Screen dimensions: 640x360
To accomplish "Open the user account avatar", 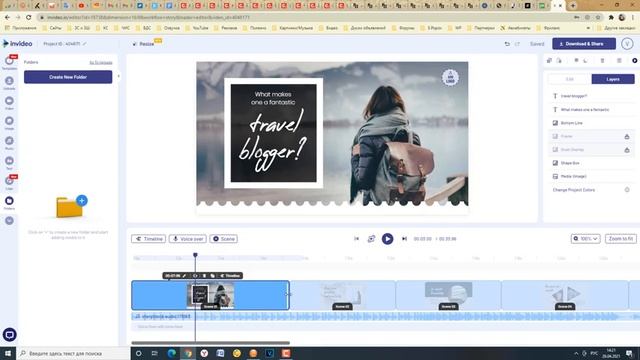I will click(x=627, y=44).
